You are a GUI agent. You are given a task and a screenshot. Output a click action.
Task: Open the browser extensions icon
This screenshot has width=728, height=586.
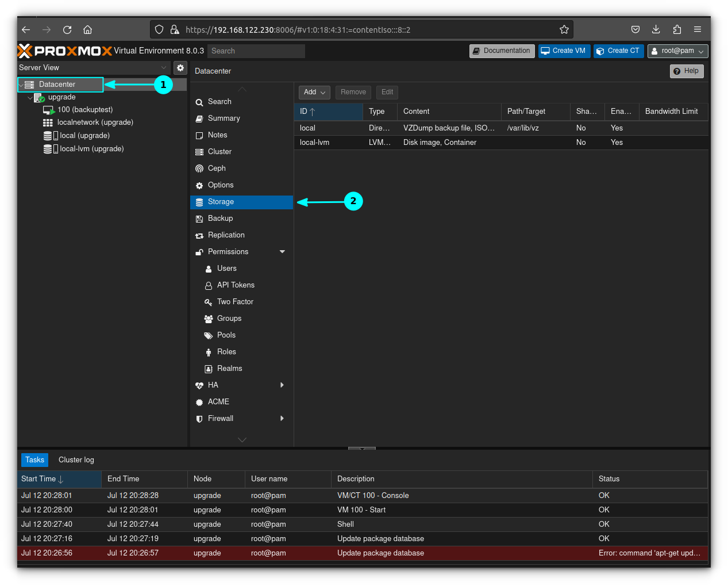click(x=677, y=30)
